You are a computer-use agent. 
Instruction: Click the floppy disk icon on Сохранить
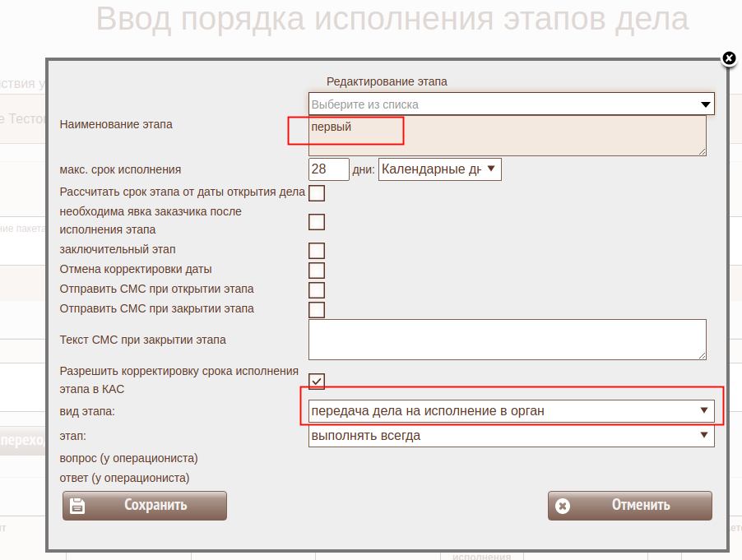[77, 506]
